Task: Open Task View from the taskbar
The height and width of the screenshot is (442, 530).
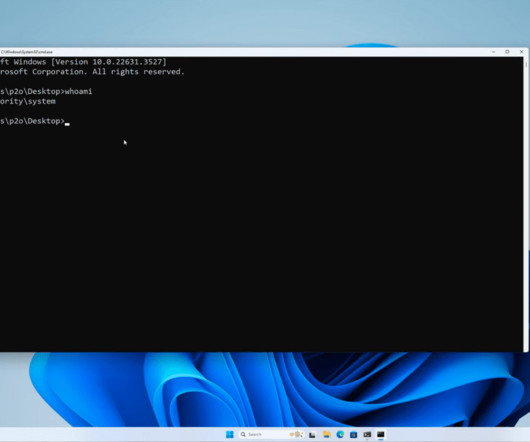Action: point(312,435)
